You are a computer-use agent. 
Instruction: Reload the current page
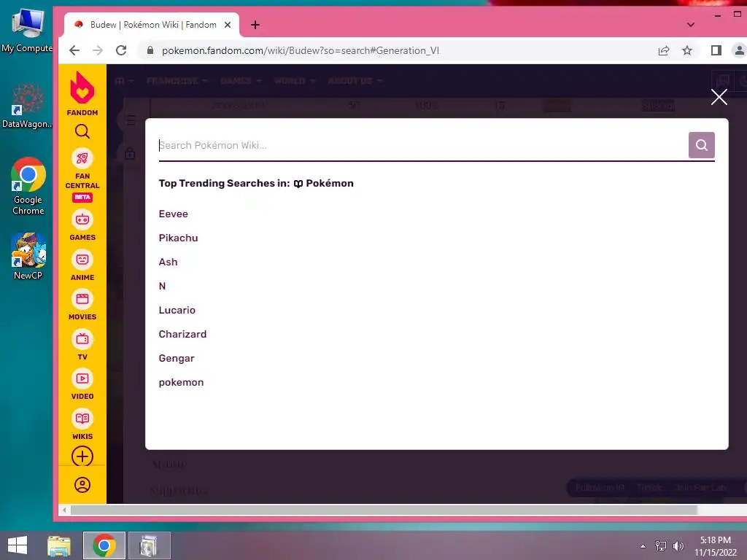tap(121, 50)
